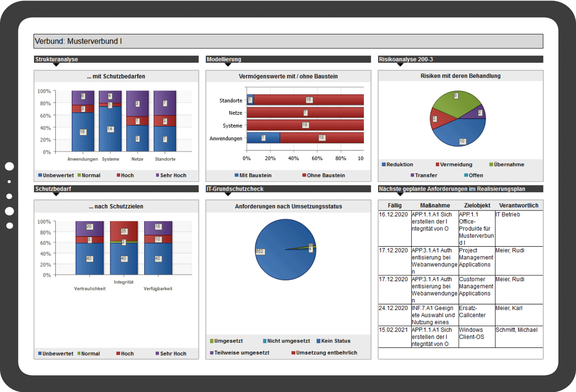Image resolution: width=576 pixels, height=392 pixels.
Task: Click the blue Mit Baustein legend marker
Action: point(237,175)
